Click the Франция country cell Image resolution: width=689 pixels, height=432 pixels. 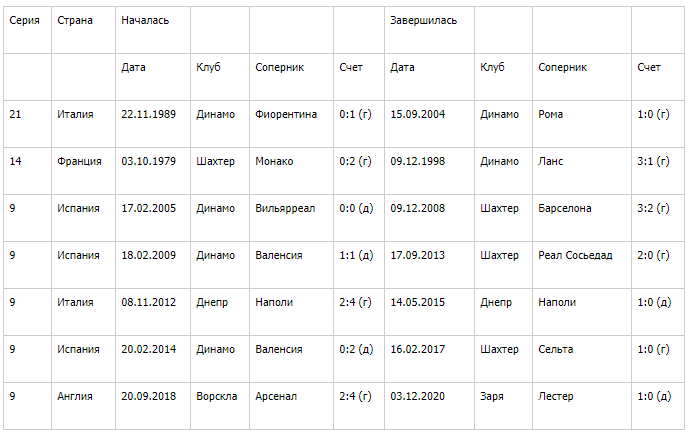[79, 161]
